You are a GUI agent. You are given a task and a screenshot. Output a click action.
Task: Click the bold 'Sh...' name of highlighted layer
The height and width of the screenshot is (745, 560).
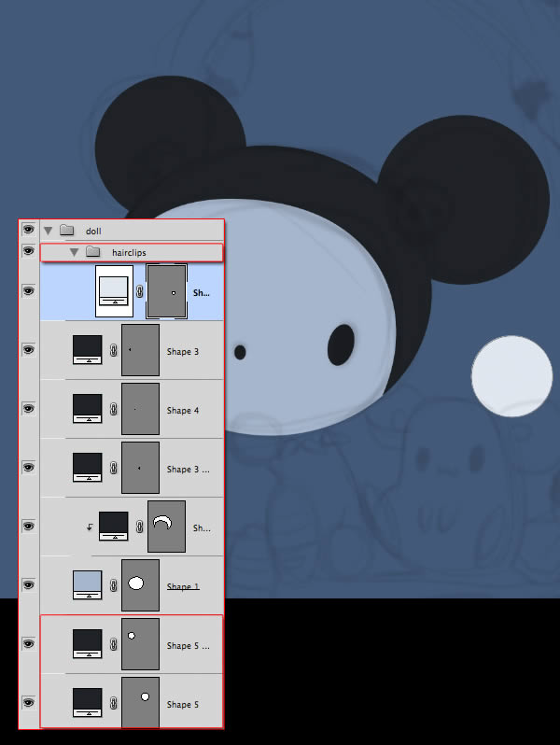(202, 293)
